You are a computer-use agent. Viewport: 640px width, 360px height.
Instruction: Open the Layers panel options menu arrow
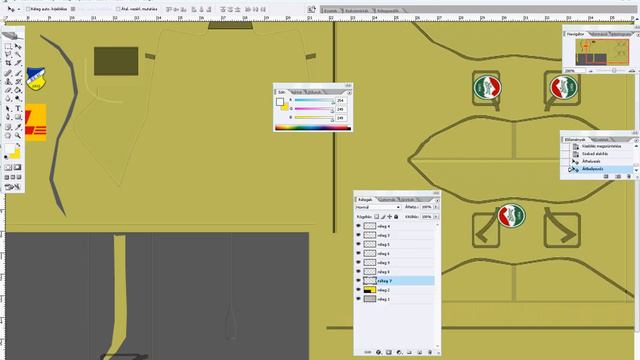click(x=437, y=200)
